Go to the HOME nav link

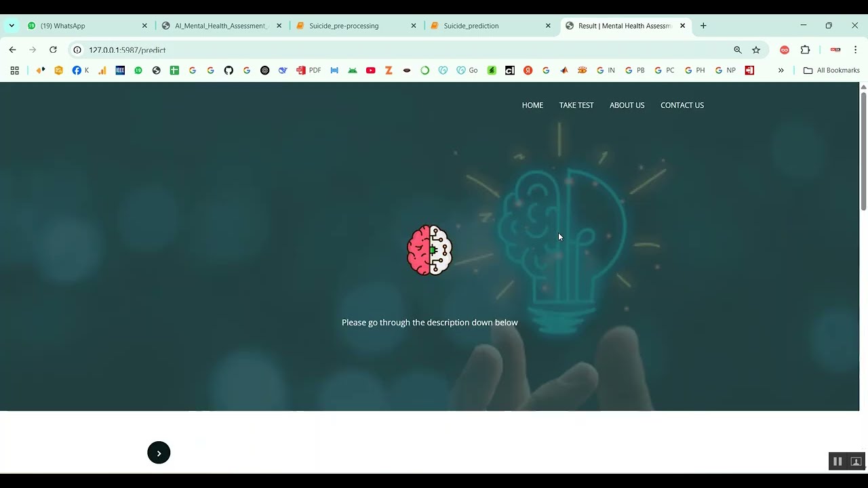tap(532, 105)
